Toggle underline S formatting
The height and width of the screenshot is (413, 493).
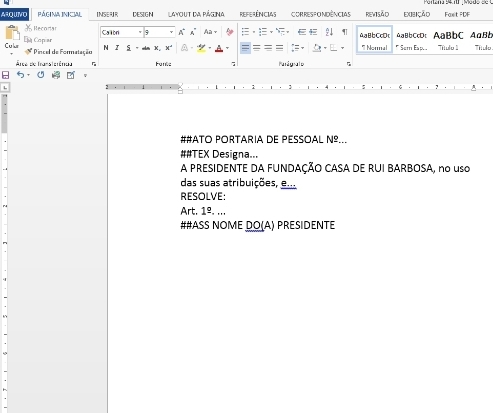coord(129,48)
